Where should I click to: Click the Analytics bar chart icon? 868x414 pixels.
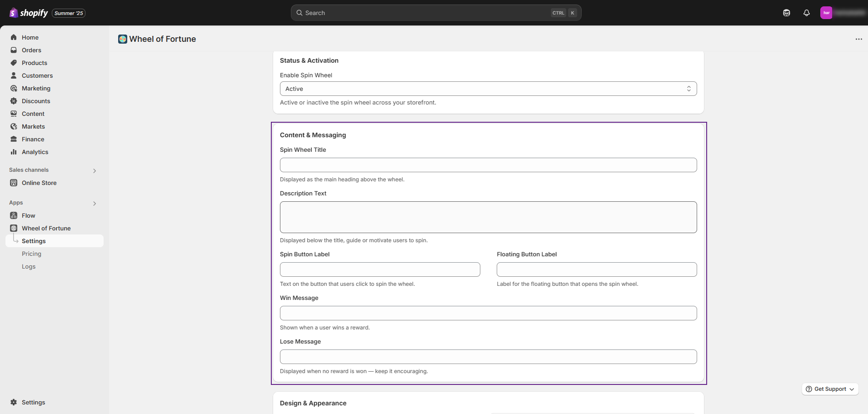pos(14,152)
